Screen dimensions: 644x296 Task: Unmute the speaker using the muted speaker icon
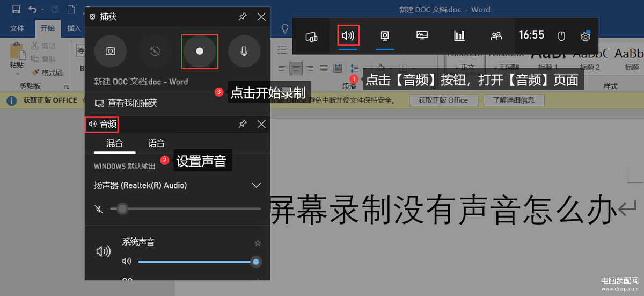coord(99,208)
